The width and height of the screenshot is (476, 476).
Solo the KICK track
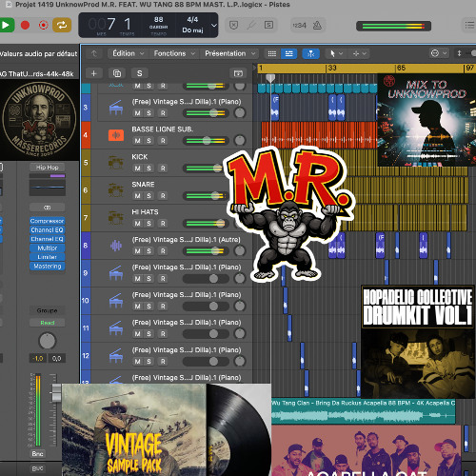tap(149, 169)
